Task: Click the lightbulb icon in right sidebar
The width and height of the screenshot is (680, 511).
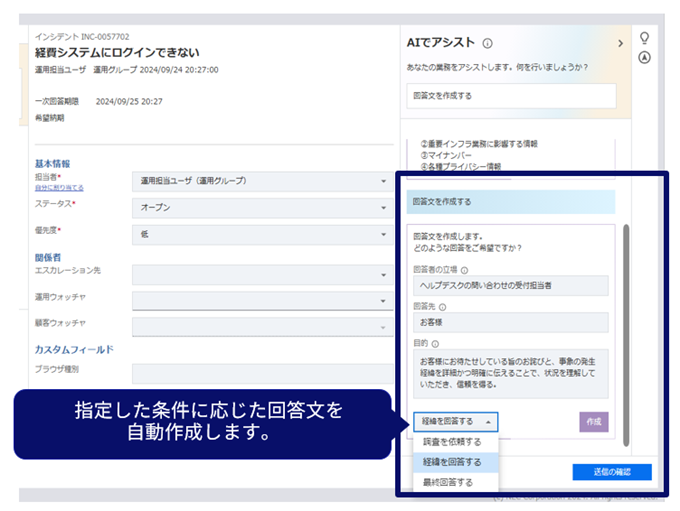Action: point(645,37)
